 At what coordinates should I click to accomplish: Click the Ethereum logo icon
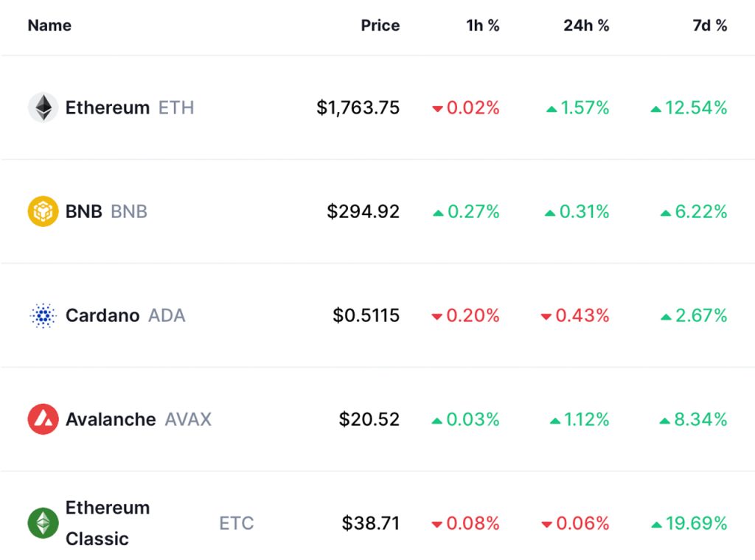[42, 108]
